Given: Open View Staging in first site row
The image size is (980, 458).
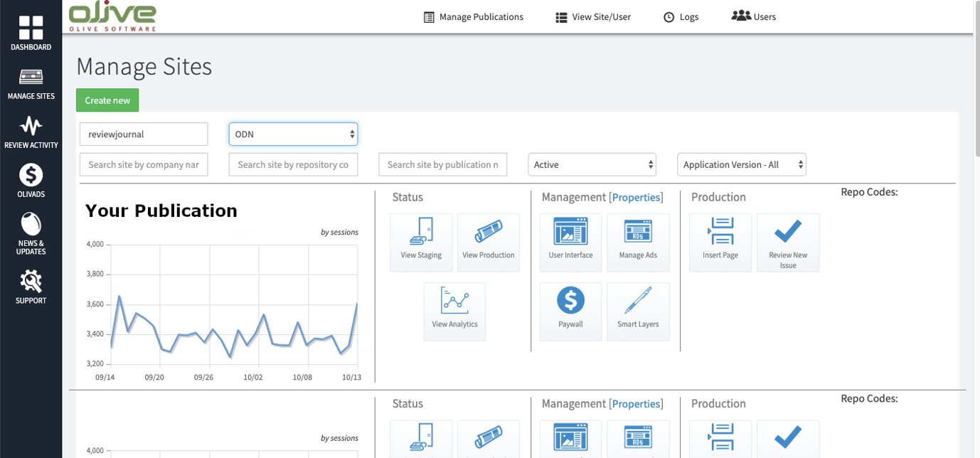Looking at the screenshot, I should point(421,242).
